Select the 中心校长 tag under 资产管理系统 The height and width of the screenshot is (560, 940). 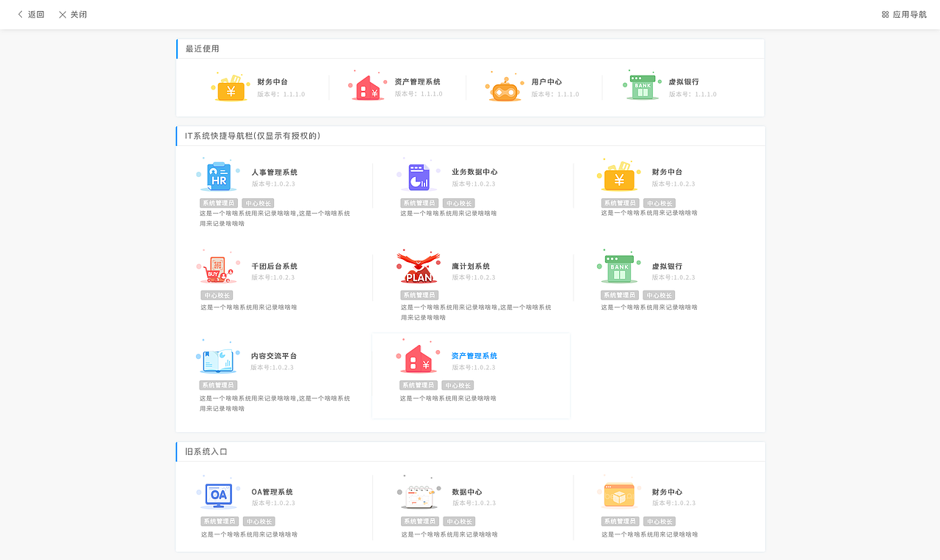pos(458,385)
